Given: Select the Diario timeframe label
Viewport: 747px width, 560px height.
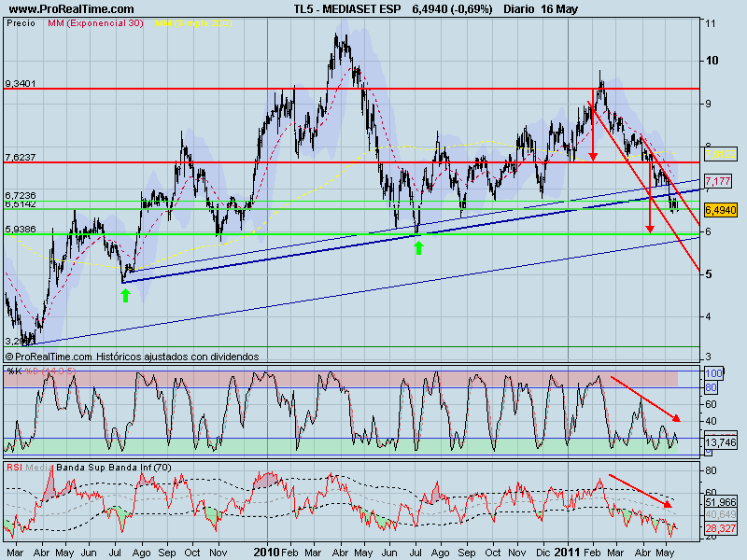Looking at the screenshot, I should pyautogui.click(x=519, y=9).
